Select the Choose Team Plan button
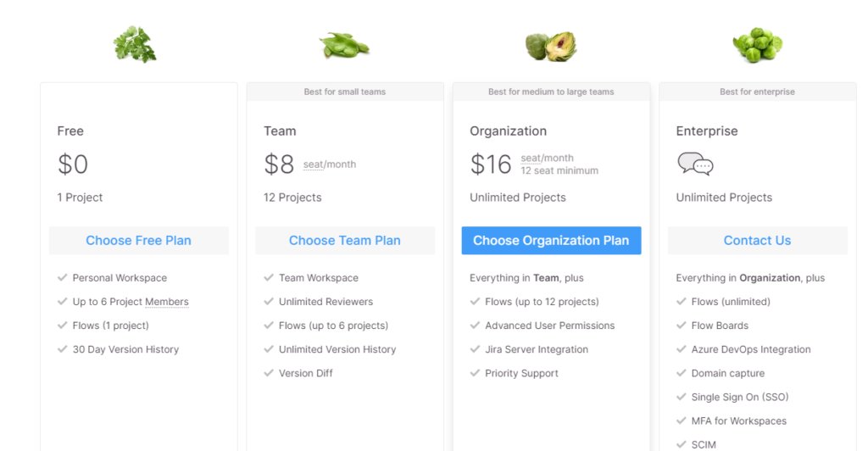 (345, 240)
